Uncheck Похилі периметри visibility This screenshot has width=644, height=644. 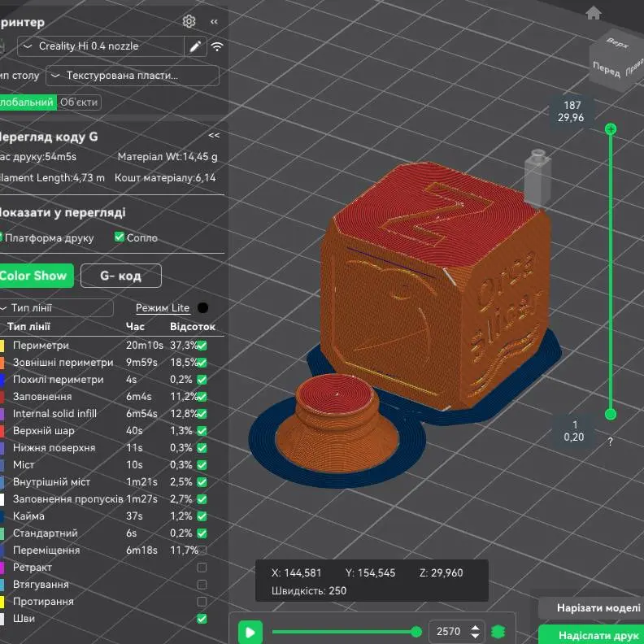pyautogui.click(x=202, y=380)
